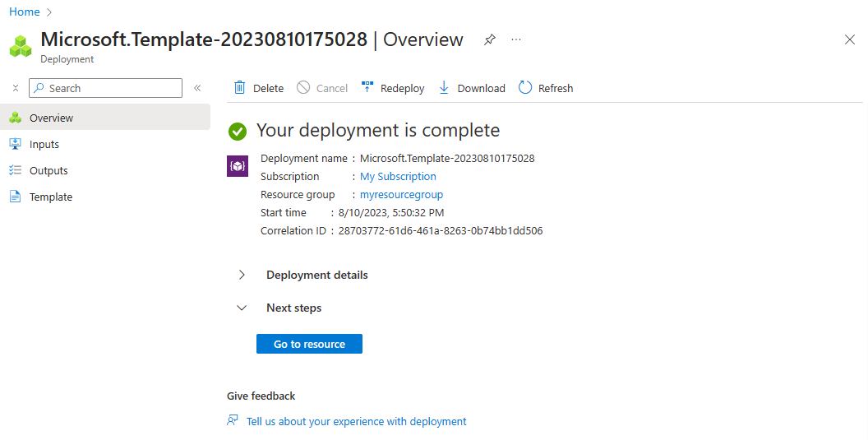Click the breadcrumb chevron after Home

pyautogui.click(x=49, y=12)
